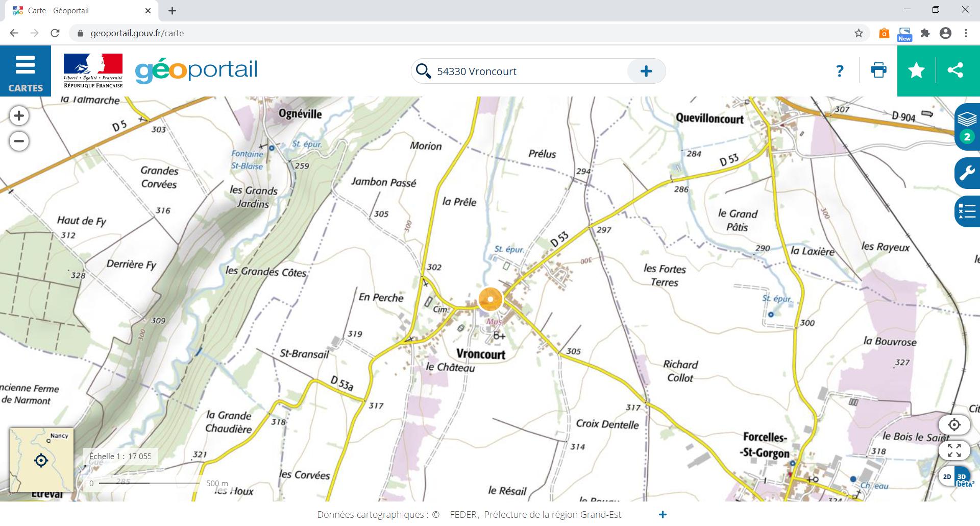The image size is (980, 526).
Task: Click the orange shopping extension icon
Action: 884,33
